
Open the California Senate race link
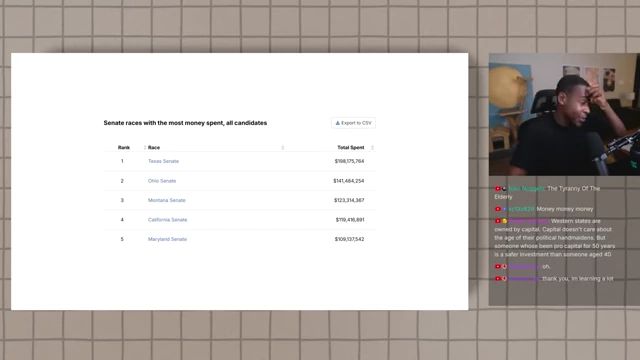coord(167,220)
